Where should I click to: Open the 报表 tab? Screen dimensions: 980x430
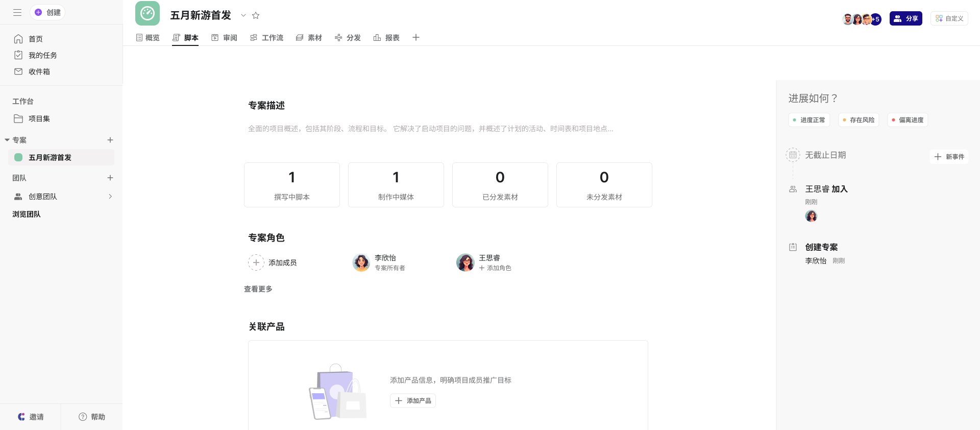point(386,38)
